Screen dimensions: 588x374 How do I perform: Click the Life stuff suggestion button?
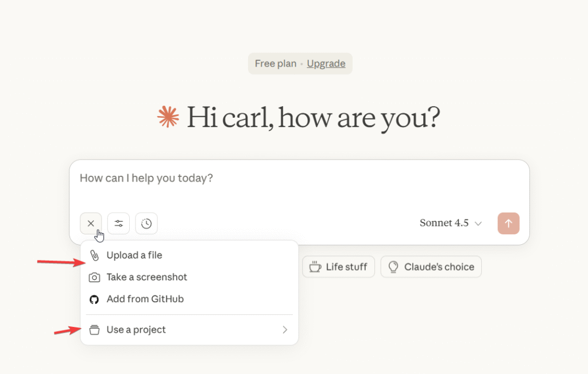click(x=339, y=267)
